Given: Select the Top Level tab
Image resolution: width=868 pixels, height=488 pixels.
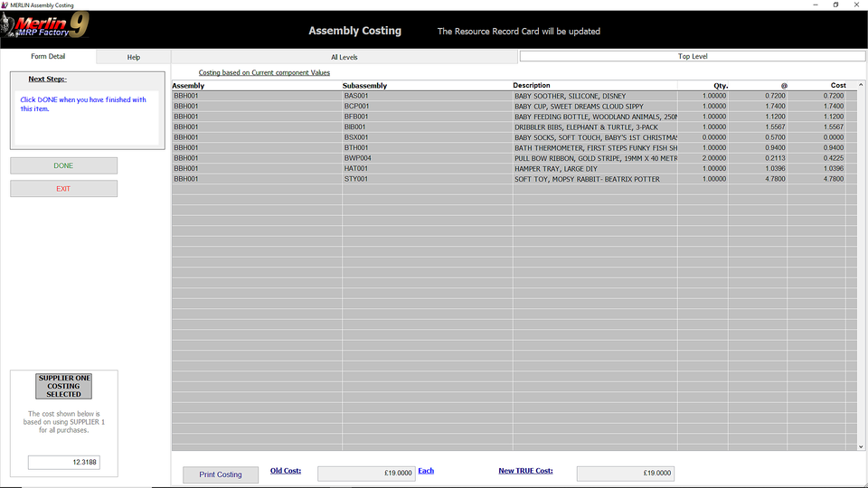Looking at the screenshot, I should [x=692, y=57].
